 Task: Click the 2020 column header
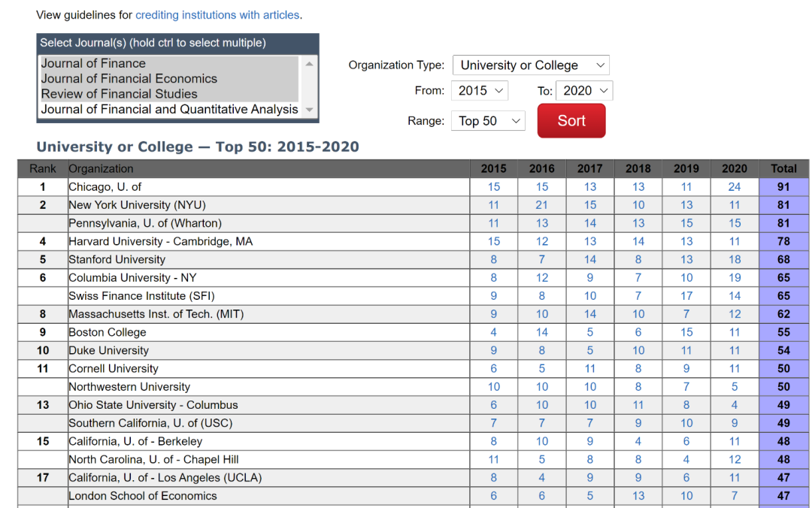(x=735, y=169)
